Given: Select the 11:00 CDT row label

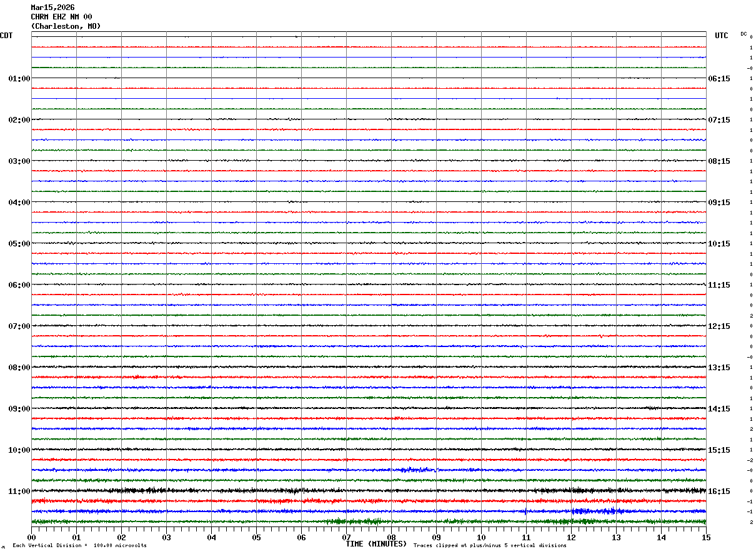Looking at the screenshot, I should [x=19, y=491].
